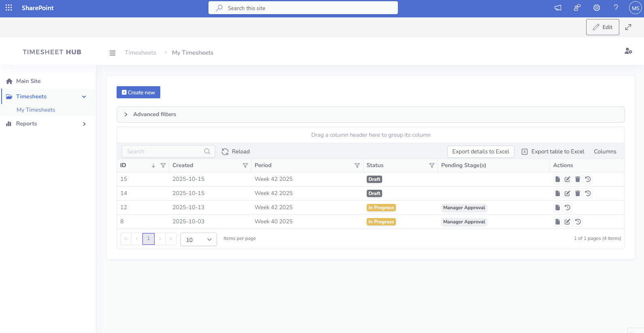Toggle the hamburger sidebar menu

coord(113,53)
